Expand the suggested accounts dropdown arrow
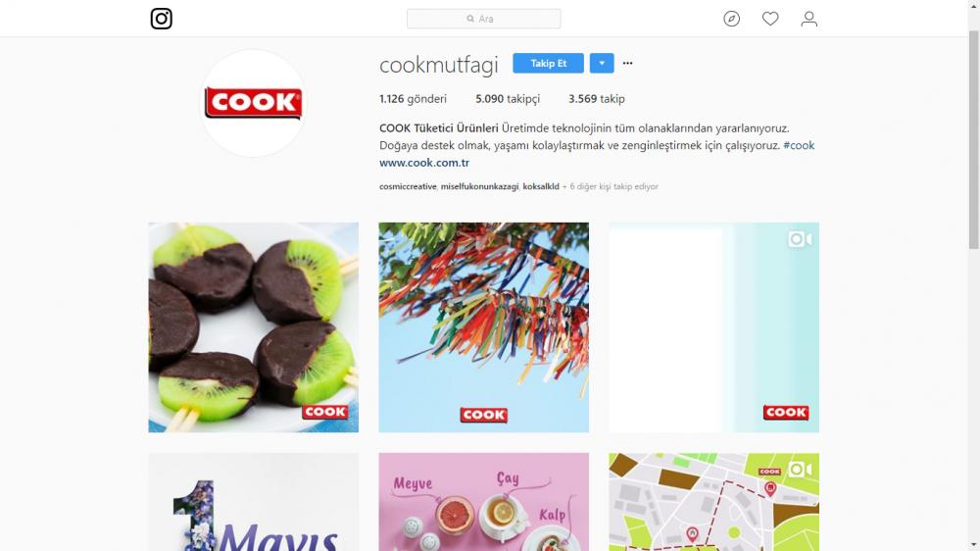980x551 pixels. tap(602, 63)
